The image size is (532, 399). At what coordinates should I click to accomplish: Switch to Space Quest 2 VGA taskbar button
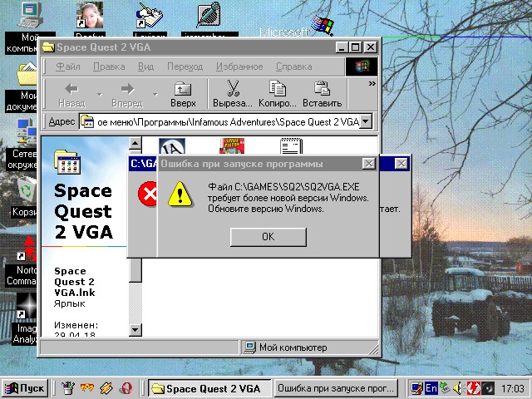(209, 388)
